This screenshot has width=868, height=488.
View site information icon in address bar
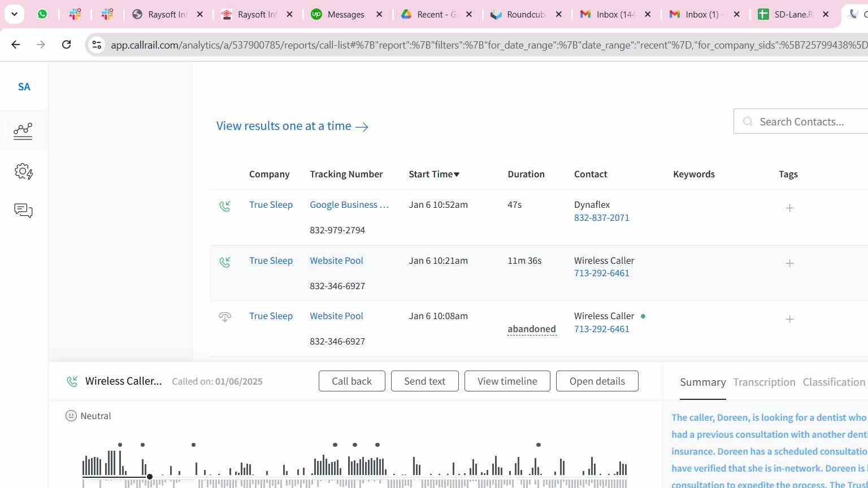(x=97, y=45)
